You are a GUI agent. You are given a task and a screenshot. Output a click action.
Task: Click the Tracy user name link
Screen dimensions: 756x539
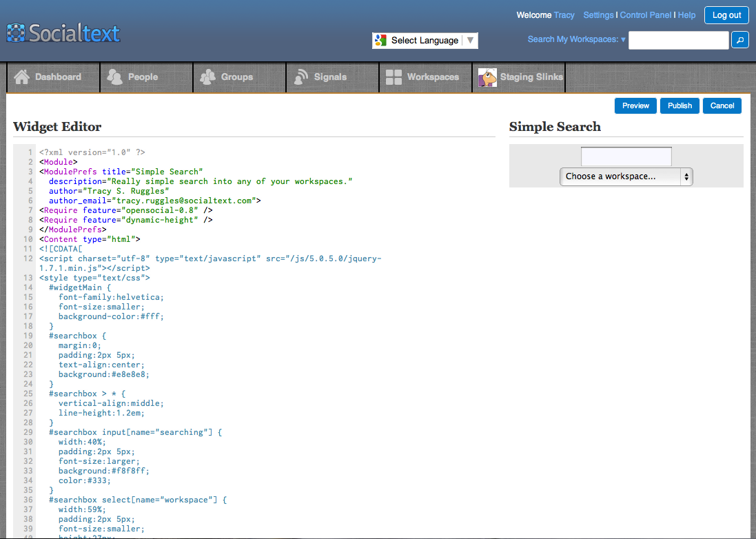tap(564, 15)
